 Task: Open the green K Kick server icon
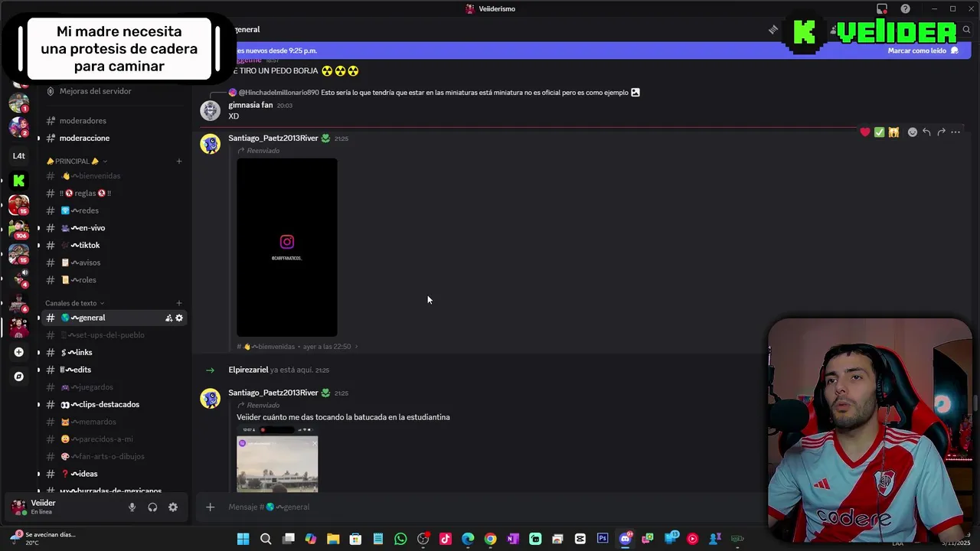pos(19,181)
